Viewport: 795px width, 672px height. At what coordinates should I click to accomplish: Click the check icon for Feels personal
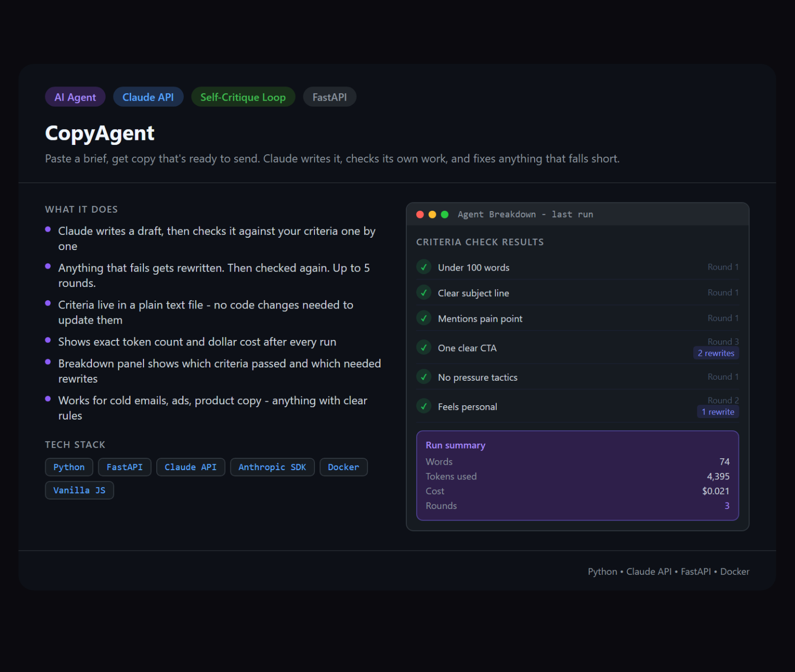click(424, 407)
